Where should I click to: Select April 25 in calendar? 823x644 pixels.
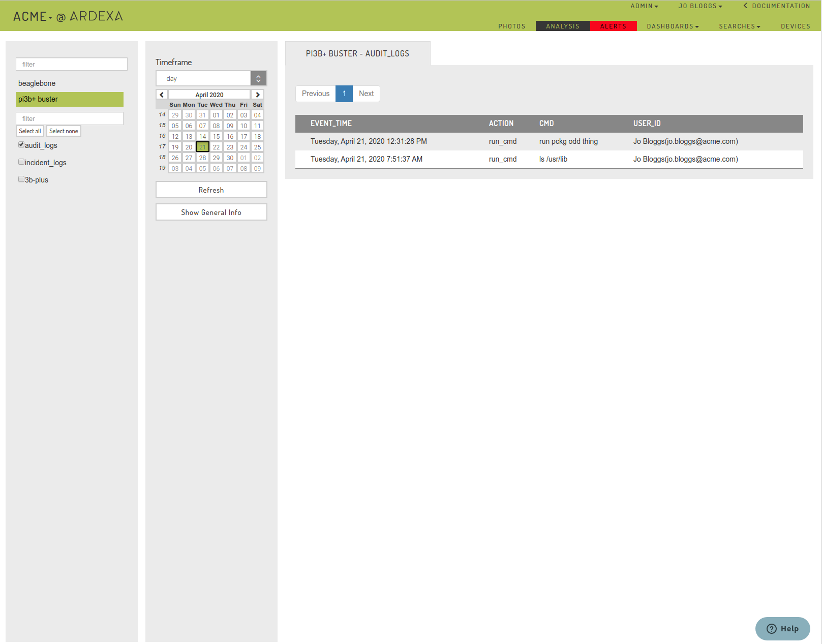(257, 147)
